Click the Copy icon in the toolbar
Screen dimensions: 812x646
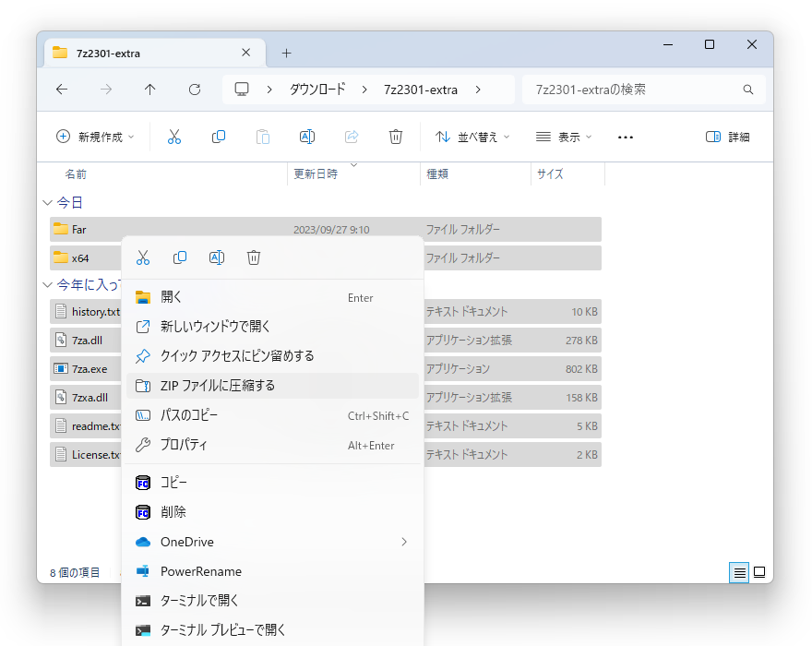(219, 136)
